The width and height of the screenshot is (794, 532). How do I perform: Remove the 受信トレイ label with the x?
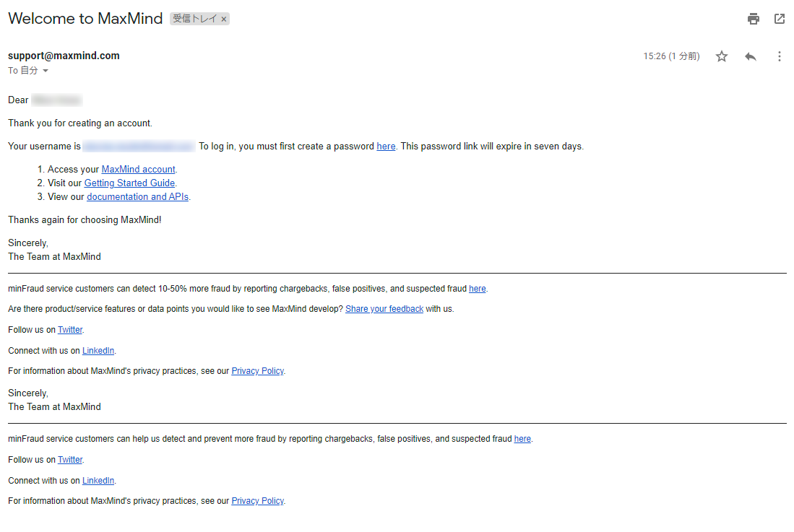224,19
